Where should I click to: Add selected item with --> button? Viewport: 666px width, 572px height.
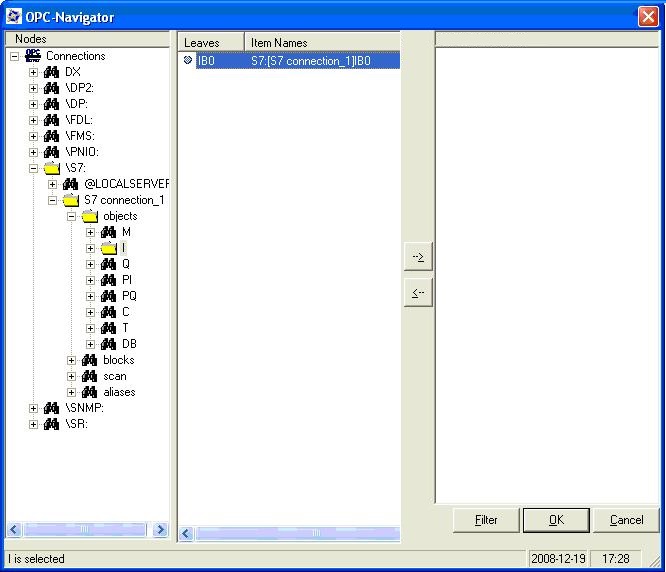click(418, 256)
